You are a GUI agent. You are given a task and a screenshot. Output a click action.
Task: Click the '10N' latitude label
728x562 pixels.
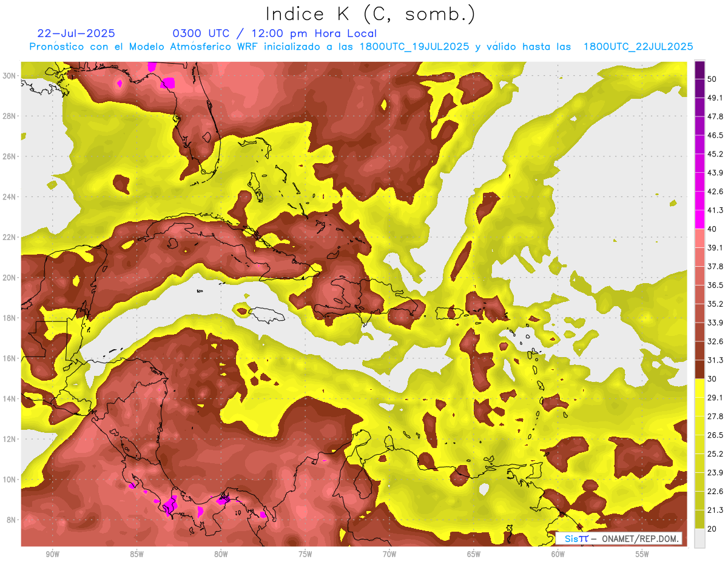coord(10,479)
